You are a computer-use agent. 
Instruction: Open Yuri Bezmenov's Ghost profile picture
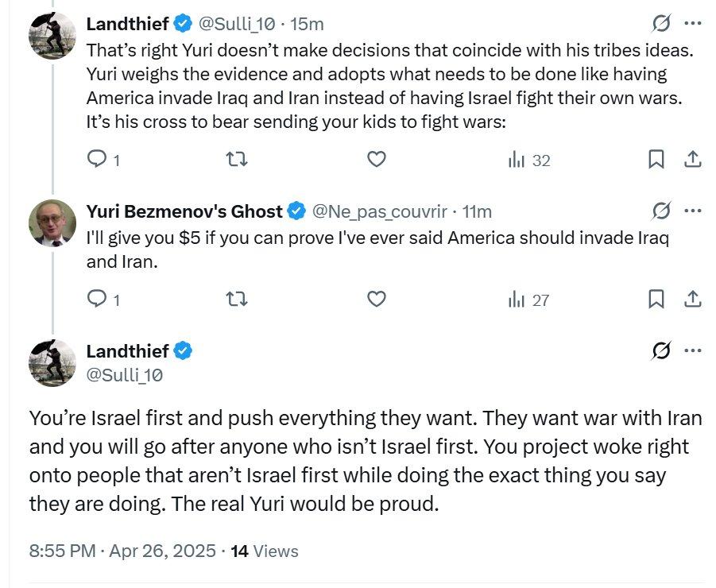52,222
